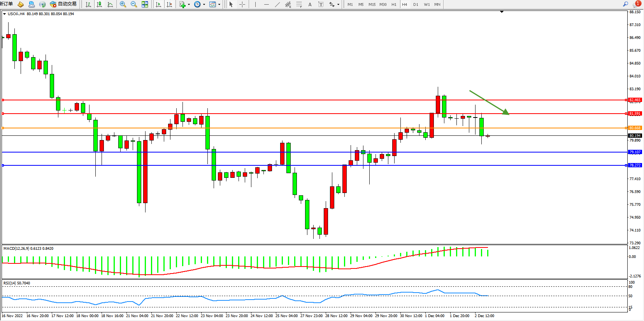Select the draw vertical line tool
This screenshot has width=644, height=321.
255,4
